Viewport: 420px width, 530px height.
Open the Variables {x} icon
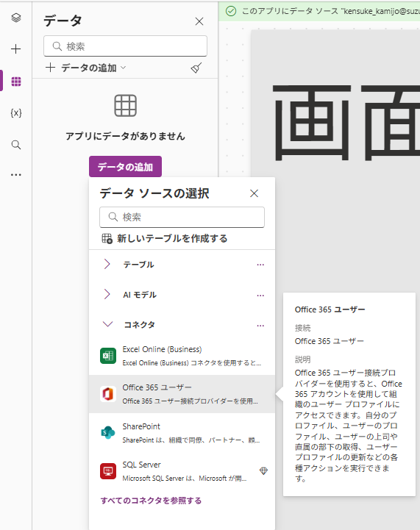tap(16, 113)
